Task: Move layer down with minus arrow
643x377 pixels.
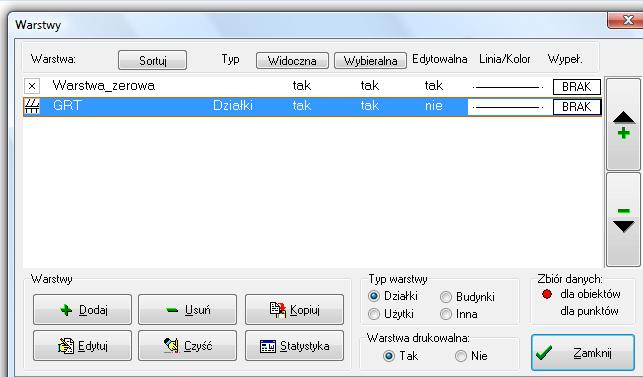Action: point(623,219)
